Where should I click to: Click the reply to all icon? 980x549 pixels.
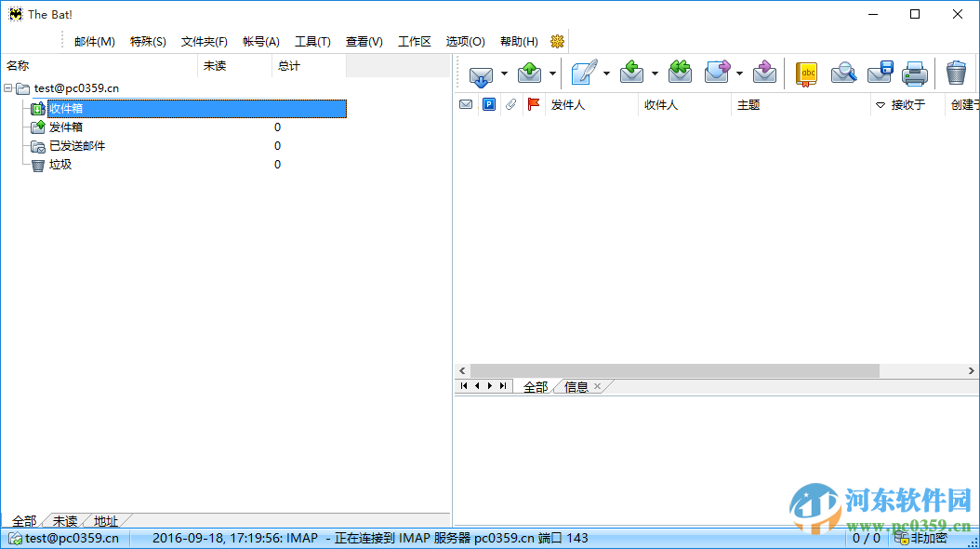click(x=680, y=73)
